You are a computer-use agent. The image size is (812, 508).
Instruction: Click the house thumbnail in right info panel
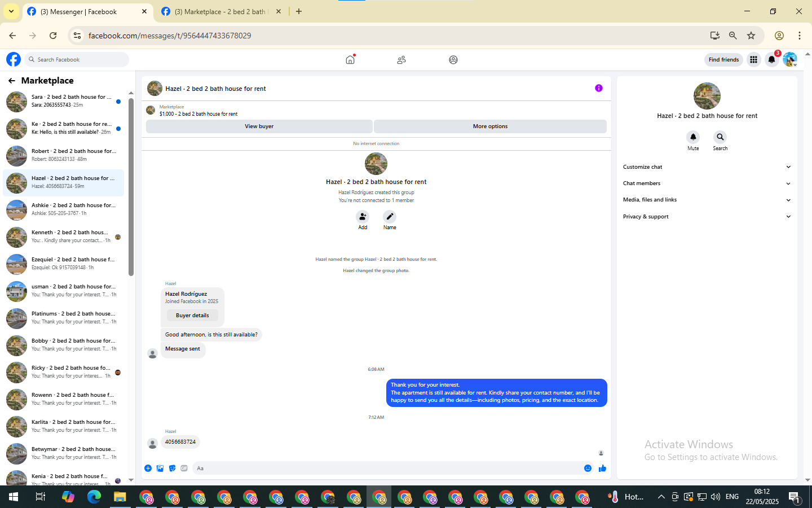[x=707, y=96]
